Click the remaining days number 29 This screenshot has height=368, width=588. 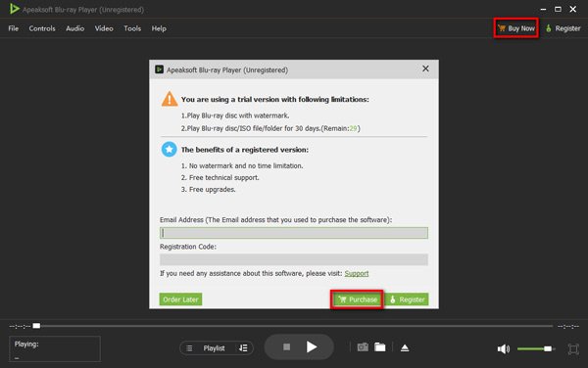(353, 128)
